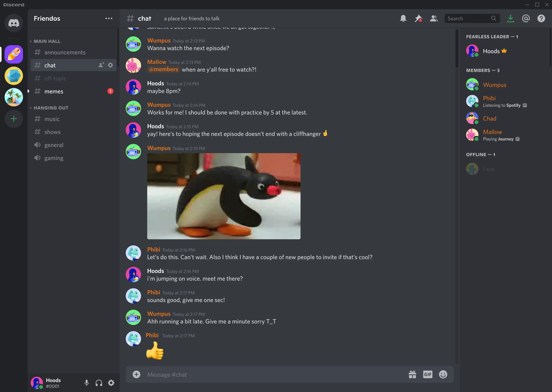Click the microphone icon in user panel

point(87,382)
